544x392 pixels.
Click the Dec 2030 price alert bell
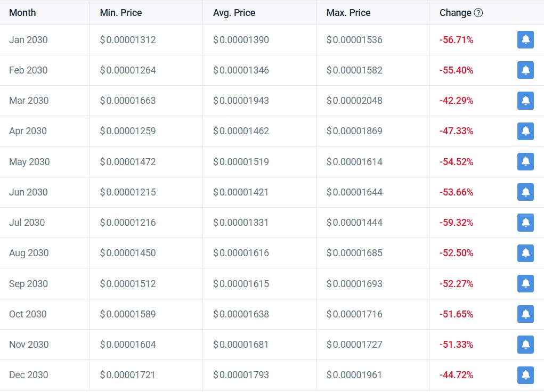click(x=525, y=375)
